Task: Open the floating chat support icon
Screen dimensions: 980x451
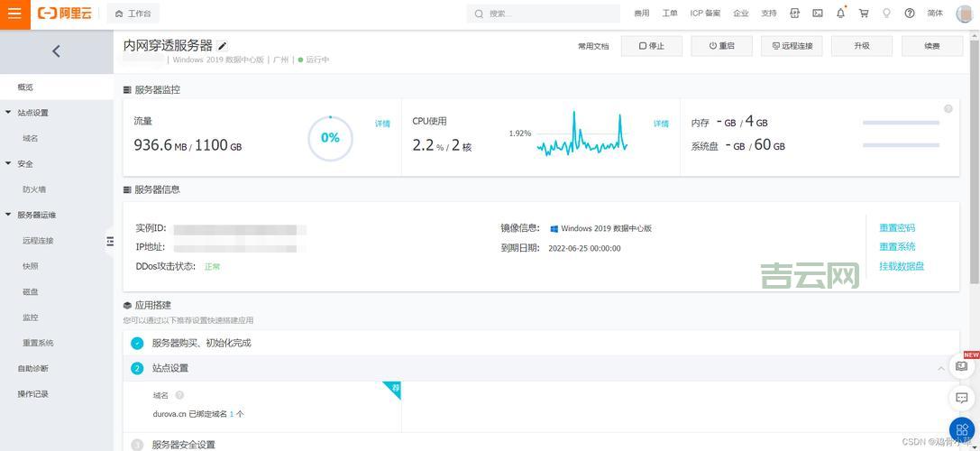Action: [961, 398]
